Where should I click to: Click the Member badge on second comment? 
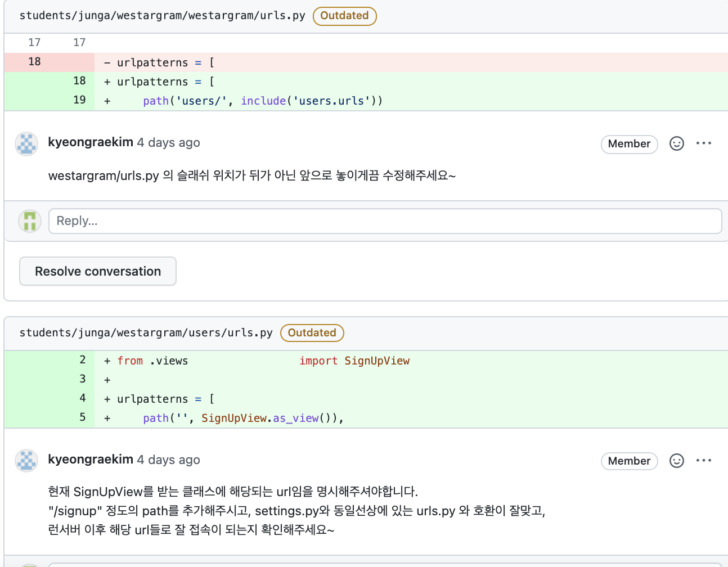[x=630, y=461]
